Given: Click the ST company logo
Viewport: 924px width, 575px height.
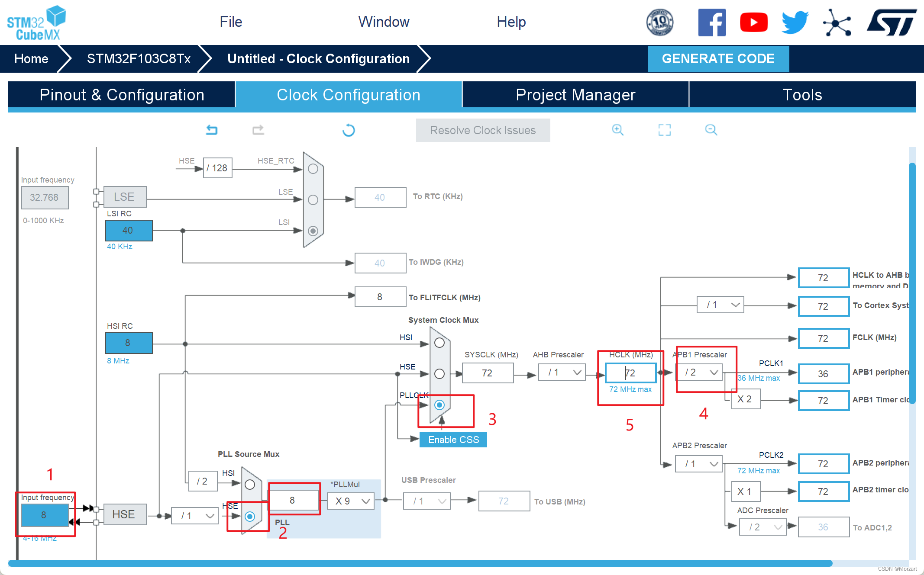Looking at the screenshot, I should tap(892, 22).
